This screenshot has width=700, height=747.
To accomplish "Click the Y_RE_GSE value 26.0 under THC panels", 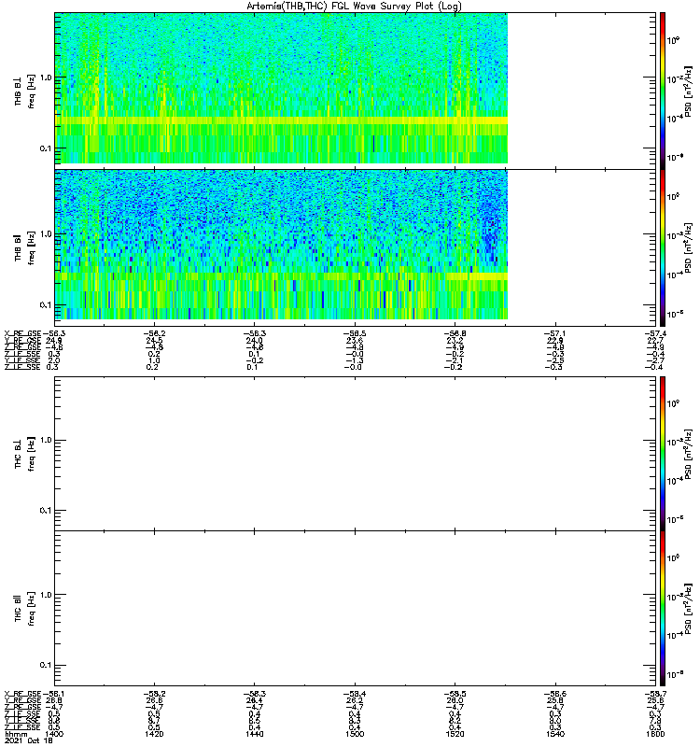I will pos(455,701).
